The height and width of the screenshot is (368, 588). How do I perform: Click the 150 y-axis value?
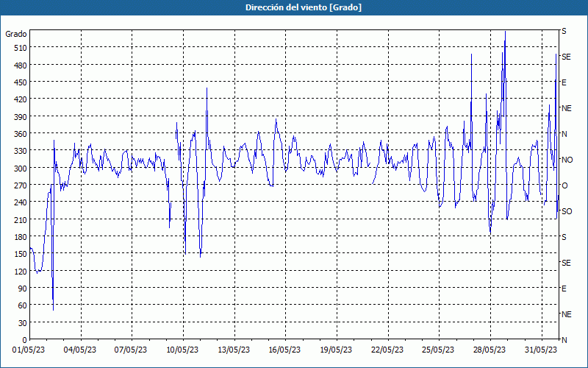point(21,254)
